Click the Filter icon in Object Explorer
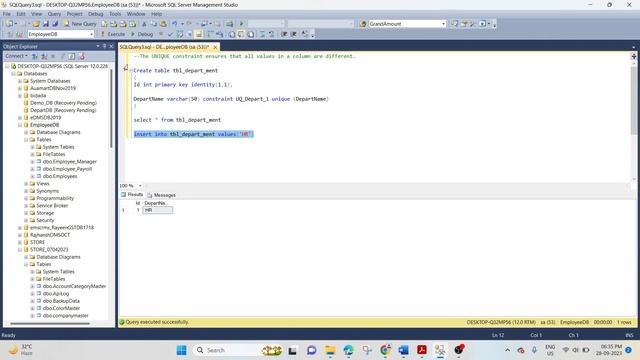Screen dimensions: 640x360 (62, 56)
